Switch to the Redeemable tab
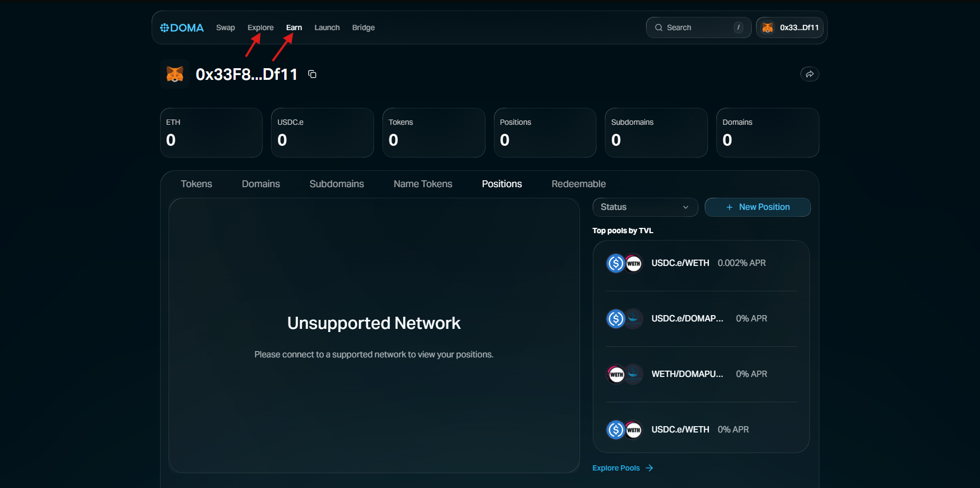Viewport: 980px width, 488px height. coord(578,184)
